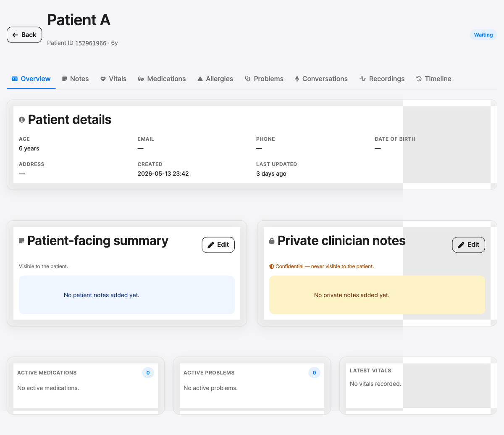The height and width of the screenshot is (435, 504).
Task: Click the "Patient details" heading
Action: [70, 120]
